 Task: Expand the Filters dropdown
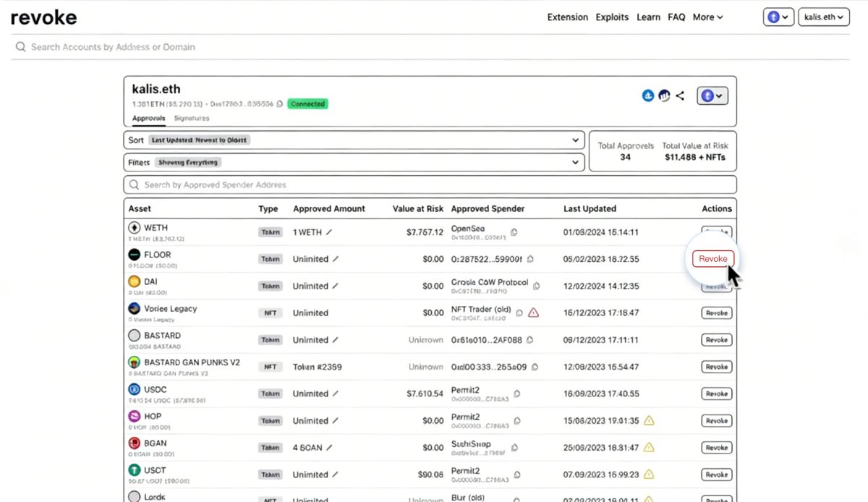click(x=354, y=163)
